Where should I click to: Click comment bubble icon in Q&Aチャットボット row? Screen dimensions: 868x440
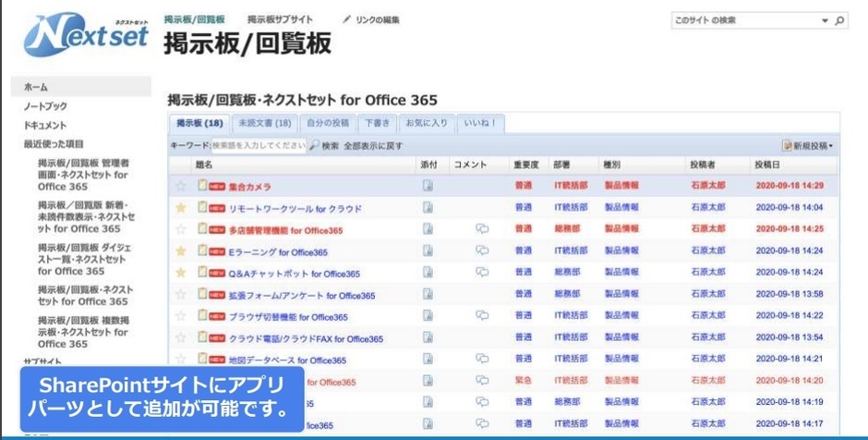[x=482, y=272]
